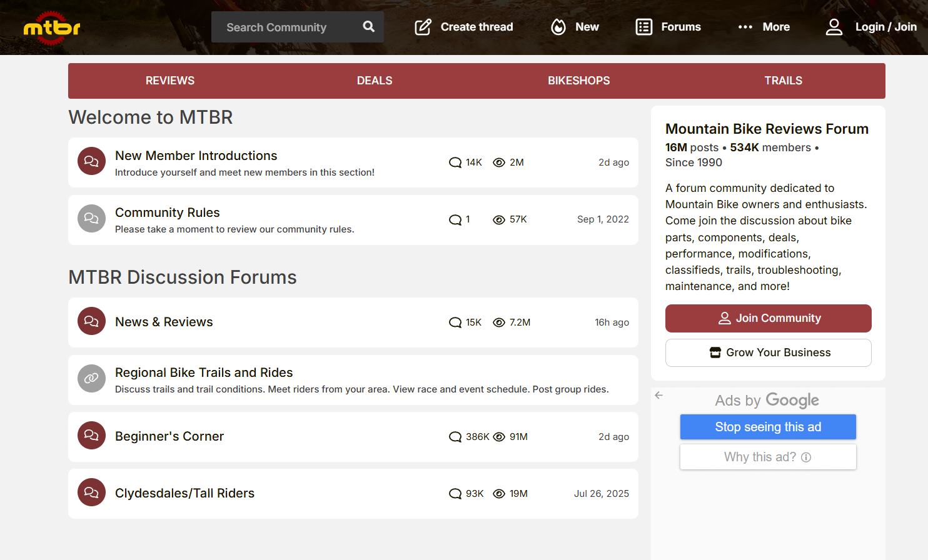This screenshot has height=560, width=928.
Task: Click the Join Community button
Action: (769, 318)
